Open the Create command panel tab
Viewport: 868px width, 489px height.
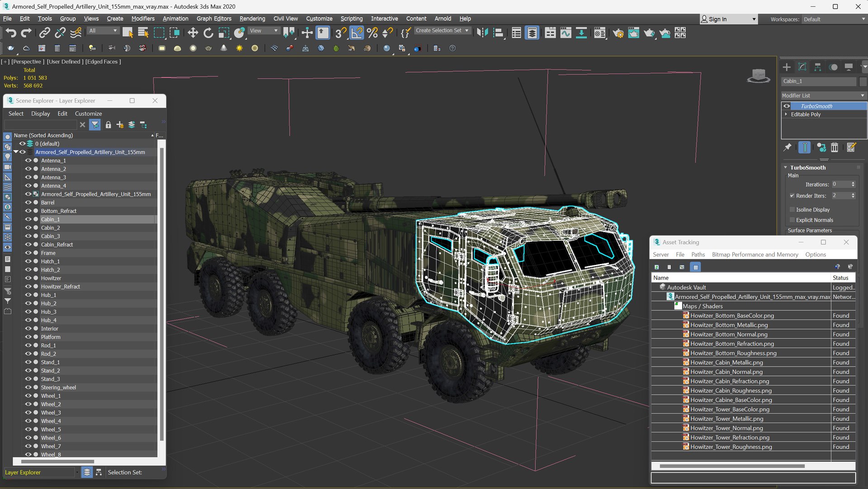pyautogui.click(x=787, y=67)
